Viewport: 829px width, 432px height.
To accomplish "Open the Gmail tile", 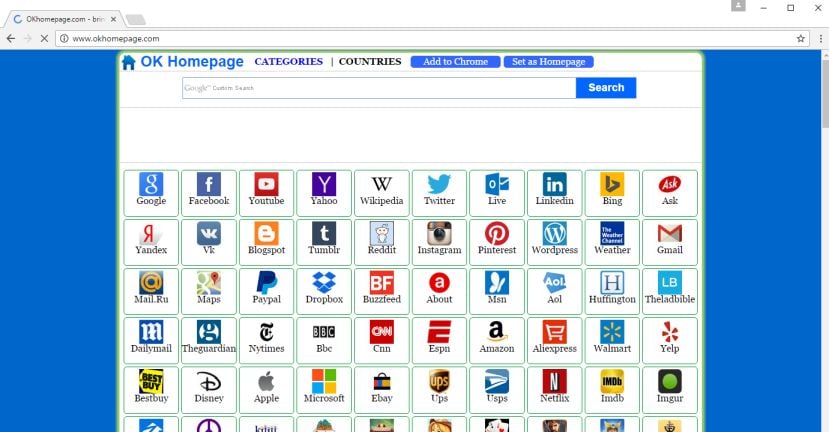I will pos(670,242).
